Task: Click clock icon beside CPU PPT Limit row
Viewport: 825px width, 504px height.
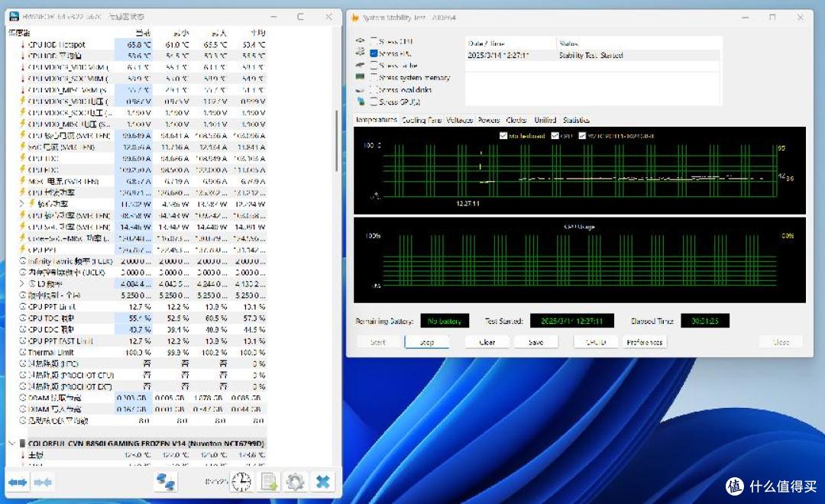Action: pyautogui.click(x=23, y=306)
